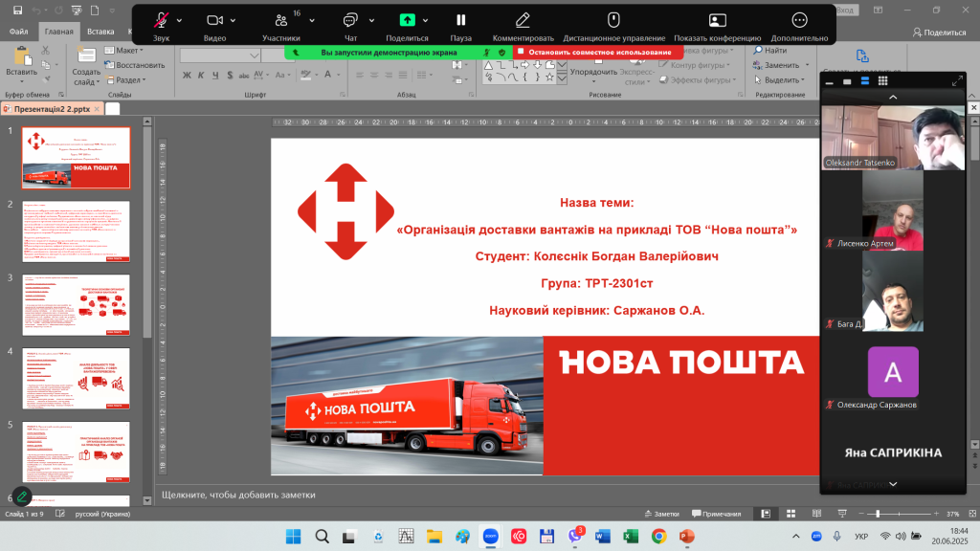Toggle the Notes (Заметки) pane
Image resolution: width=980 pixels, height=551 pixels.
pyautogui.click(x=662, y=514)
